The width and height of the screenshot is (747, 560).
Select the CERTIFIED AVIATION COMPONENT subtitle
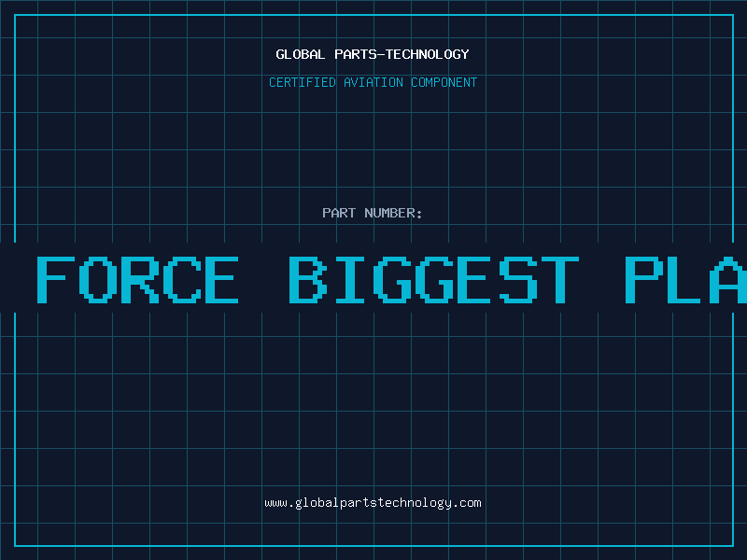click(x=373, y=82)
